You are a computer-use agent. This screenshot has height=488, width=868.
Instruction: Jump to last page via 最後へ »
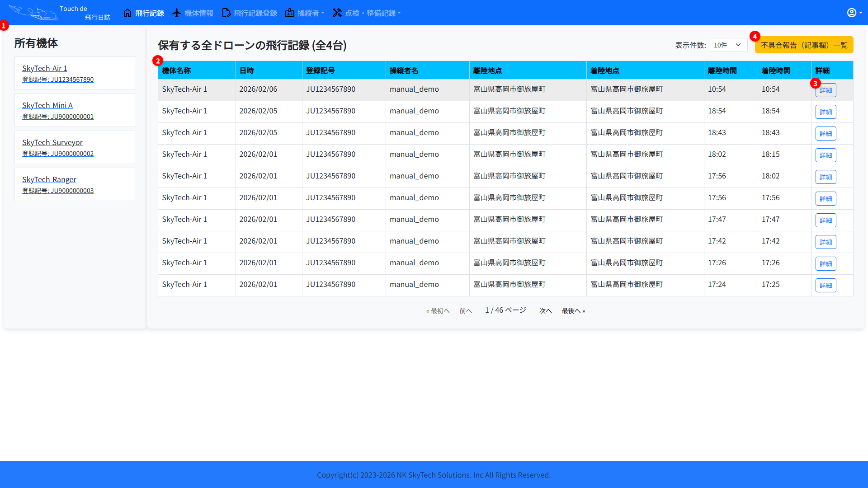573,311
